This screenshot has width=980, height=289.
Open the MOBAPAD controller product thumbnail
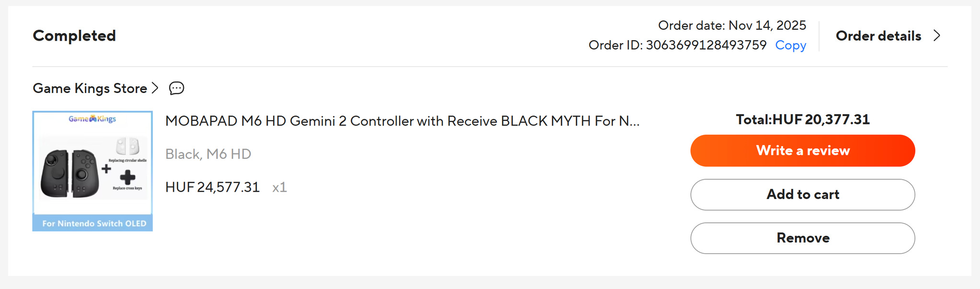coord(92,171)
